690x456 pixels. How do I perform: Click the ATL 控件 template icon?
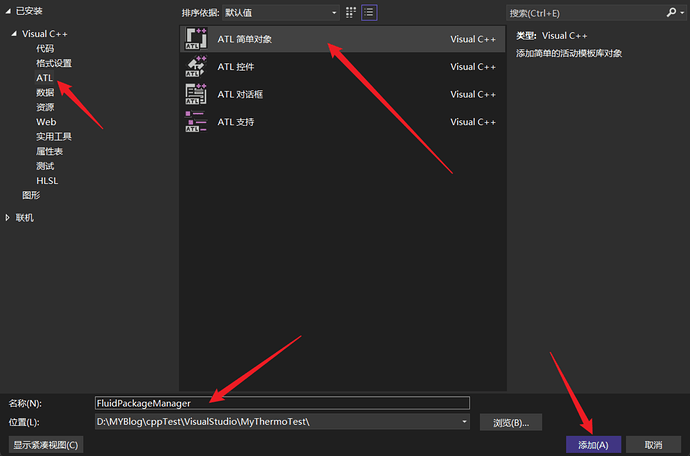tap(196, 66)
